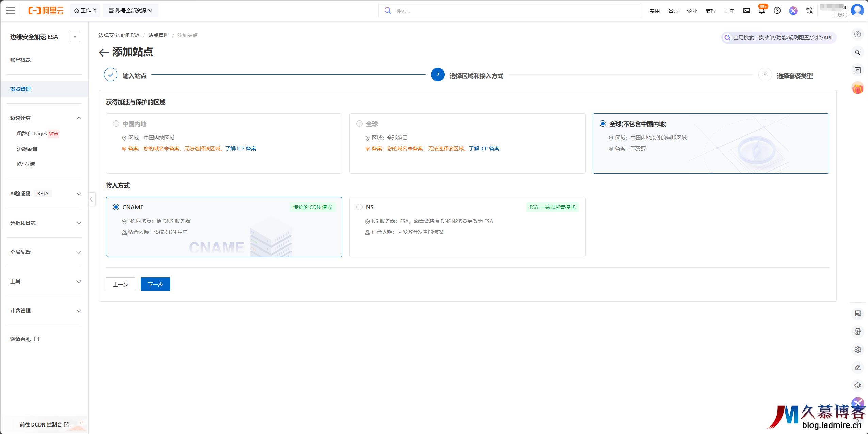Click the back arrow beside 添加站点

point(104,52)
